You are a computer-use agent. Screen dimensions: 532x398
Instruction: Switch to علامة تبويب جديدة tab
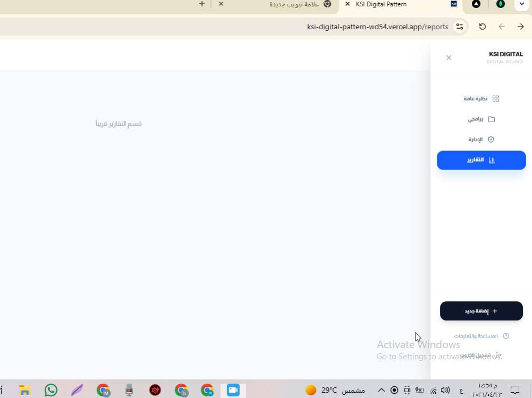click(x=278, y=4)
